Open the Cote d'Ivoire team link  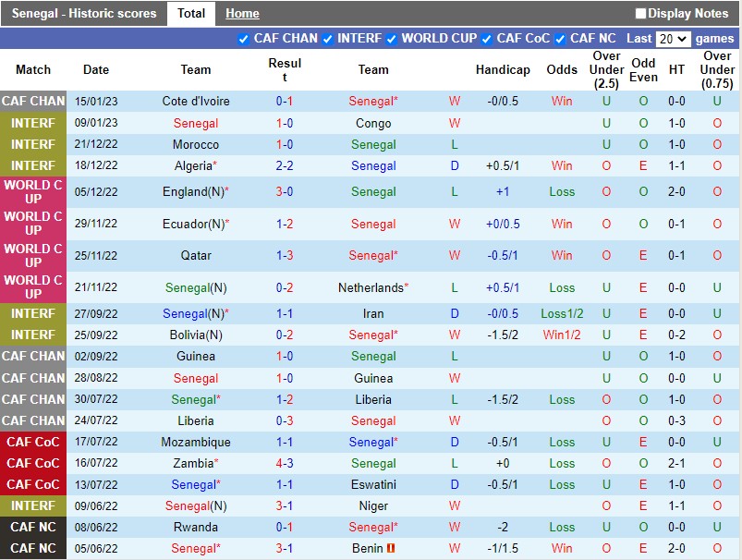coord(196,102)
